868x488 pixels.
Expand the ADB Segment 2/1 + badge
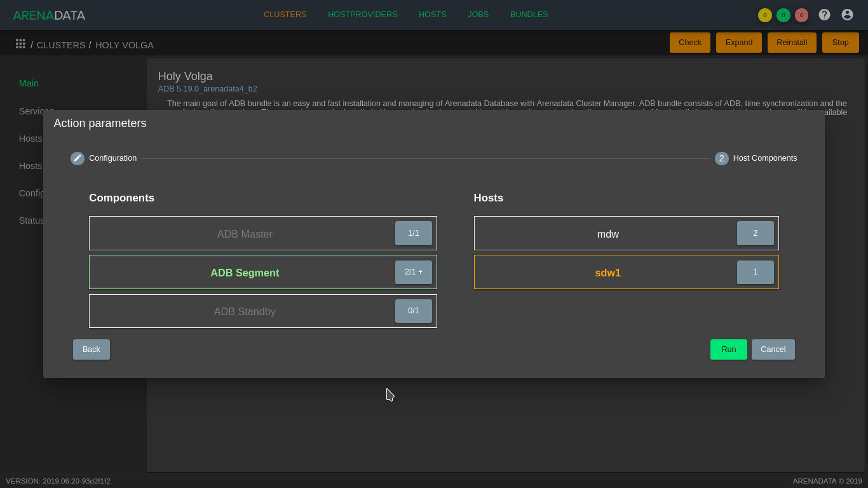click(x=413, y=272)
